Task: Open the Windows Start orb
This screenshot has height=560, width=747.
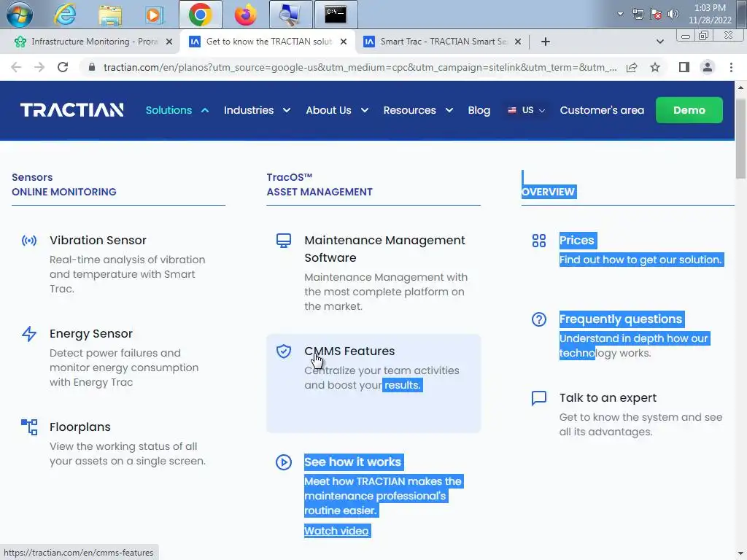Action: (20, 15)
